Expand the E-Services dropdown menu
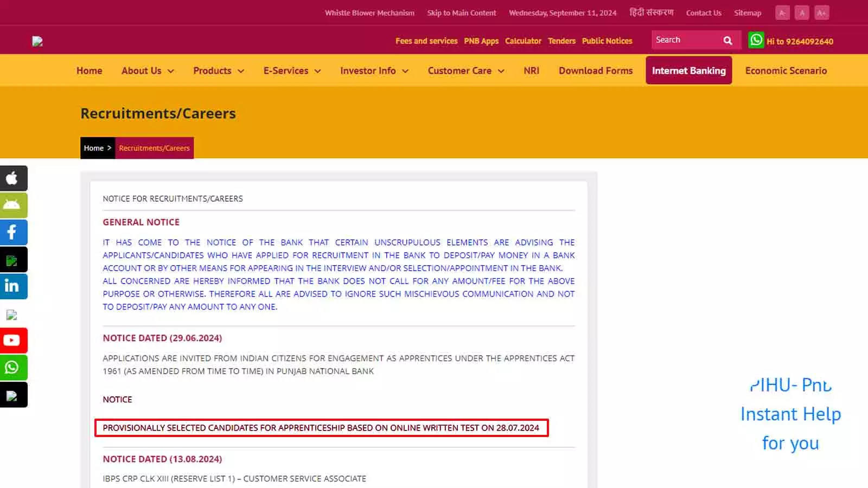 [x=292, y=70]
